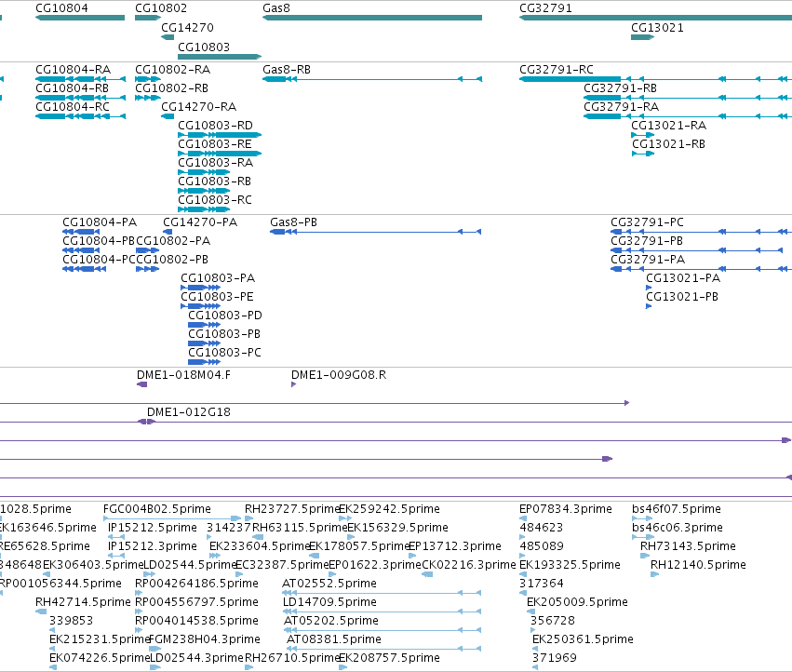Click the teal CG10803 gene arrow glyph
The image size is (792, 672).
point(220,57)
